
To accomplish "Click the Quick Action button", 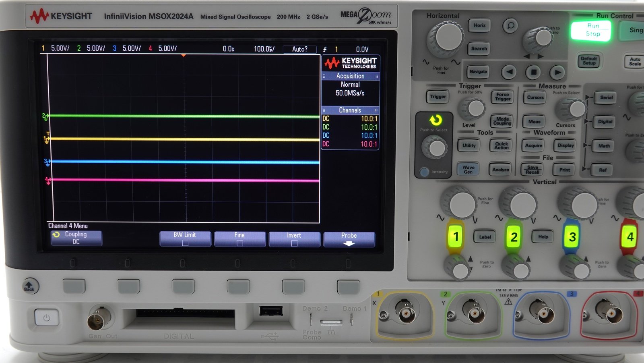I will 501,145.
